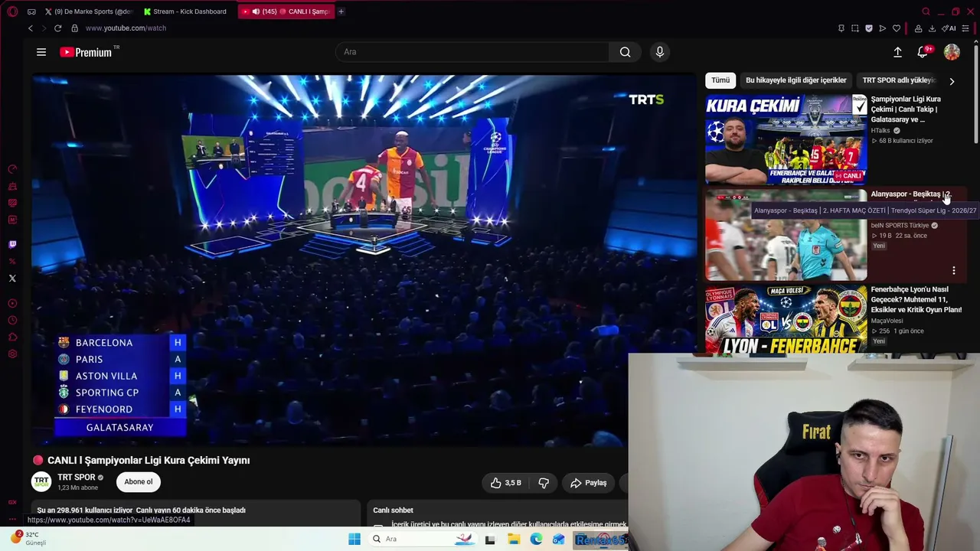
Task: Open the YouTube create upload button
Action: (x=897, y=52)
